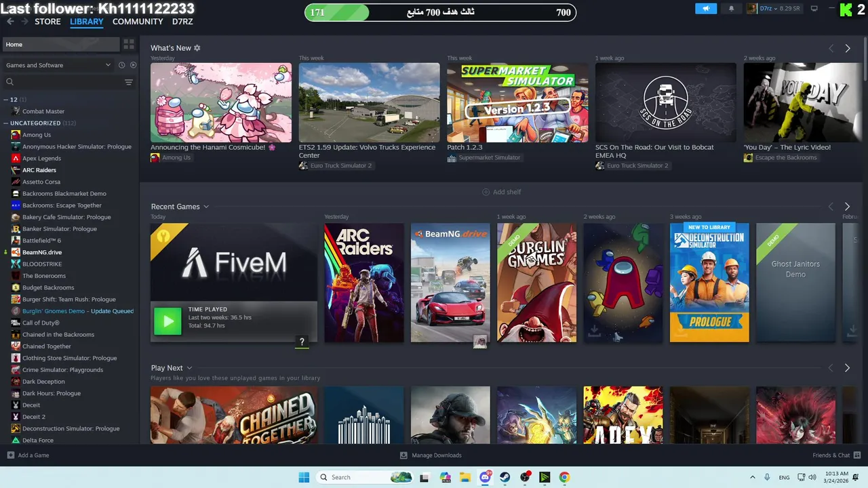Open Google Chrome from the taskbar
868x488 pixels.
tap(564, 477)
